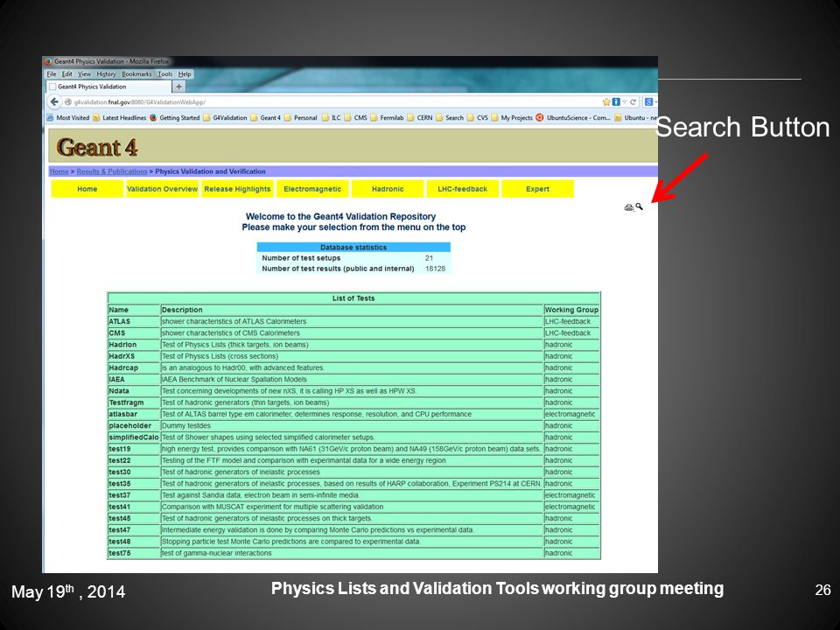Click the atlasbar test name cell
The width and height of the screenshot is (840, 630).
click(x=134, y=414)
